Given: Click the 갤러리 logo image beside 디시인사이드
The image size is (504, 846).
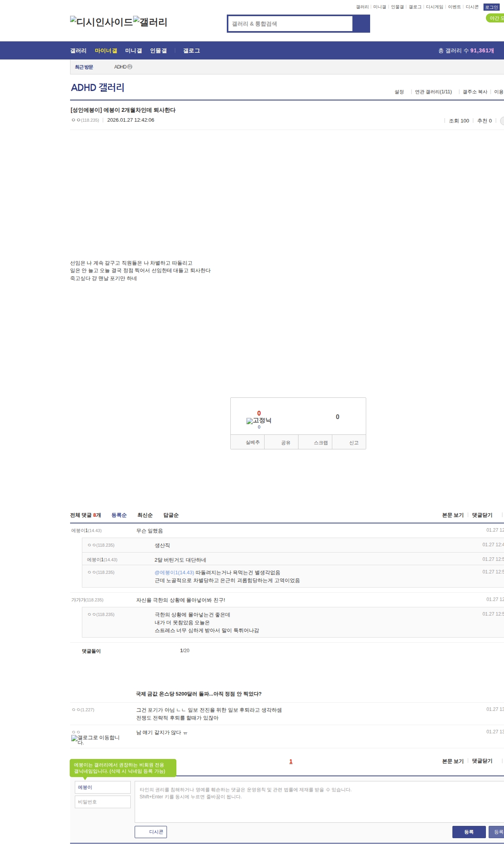Looking at the screenshot, I should point(150,22).
